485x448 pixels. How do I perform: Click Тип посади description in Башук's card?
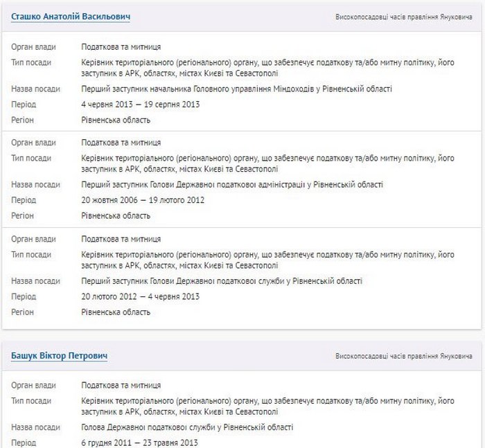267,406
